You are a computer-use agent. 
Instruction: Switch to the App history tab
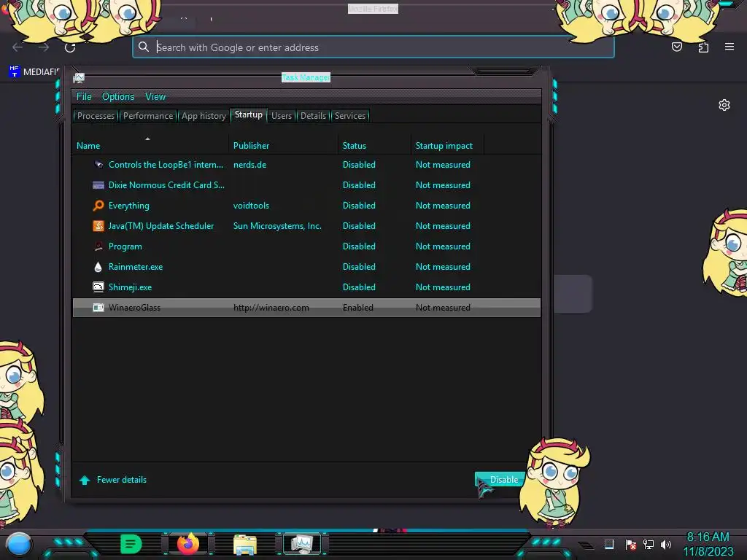204,116
